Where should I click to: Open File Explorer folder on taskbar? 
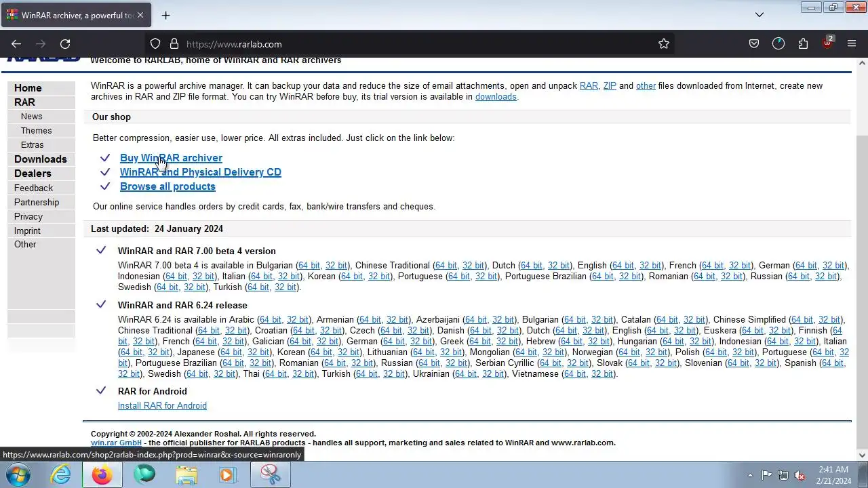pyautogui.click(x=186, y=475)
